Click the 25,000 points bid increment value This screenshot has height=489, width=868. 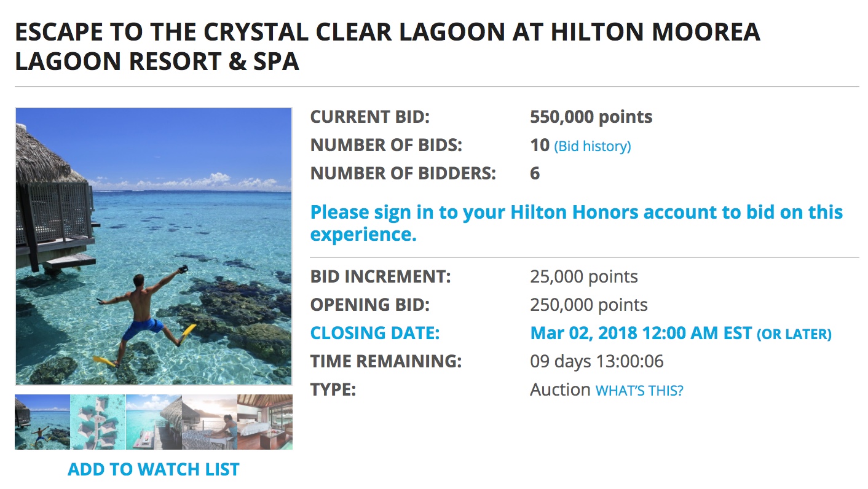click(583, 276)
